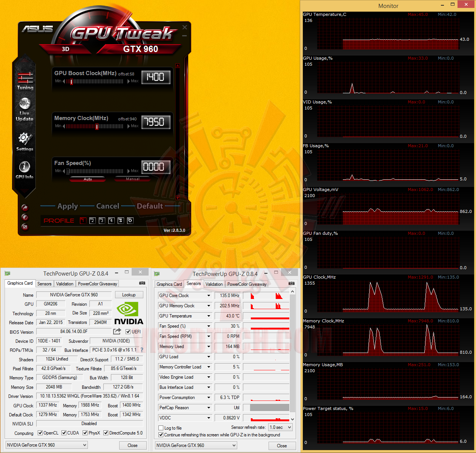
Task: Switch to Graphics Card tab in the Sensors GPU-Z window
Action: (x=169, y=284)
